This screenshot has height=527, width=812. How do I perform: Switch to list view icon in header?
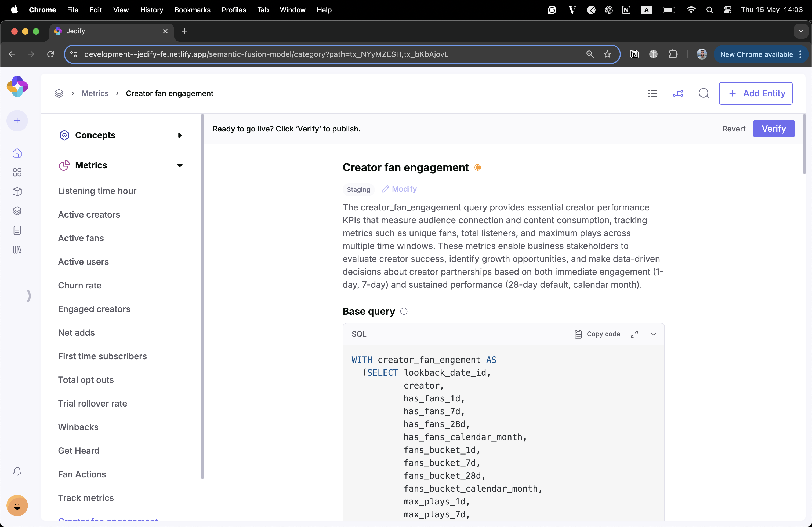tap(652, 93)
